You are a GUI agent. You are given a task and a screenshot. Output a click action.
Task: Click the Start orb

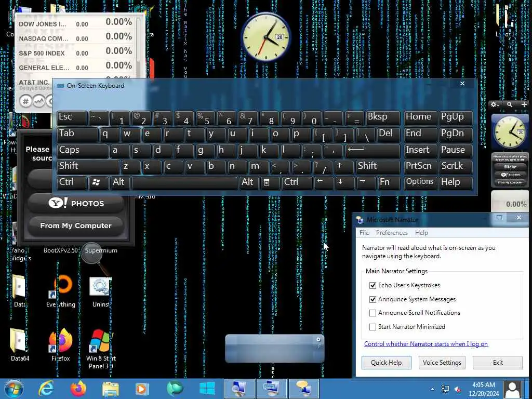coord(14,389)
